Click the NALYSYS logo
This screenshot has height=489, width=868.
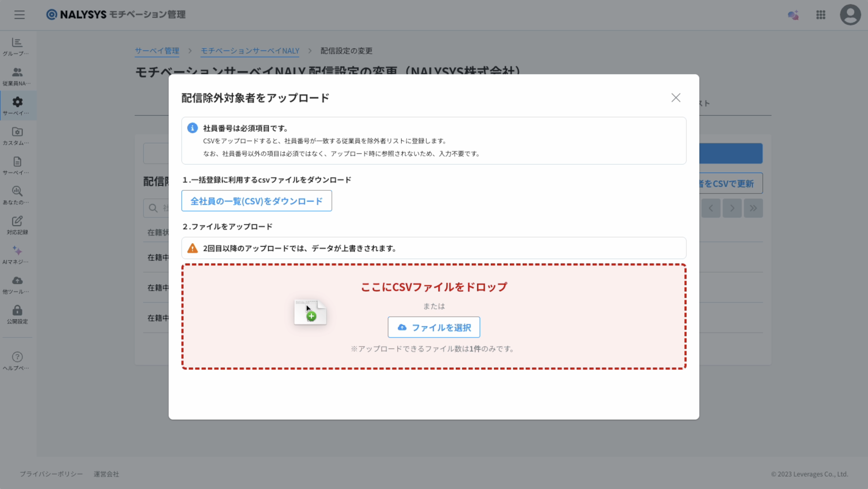coord(116,14)
